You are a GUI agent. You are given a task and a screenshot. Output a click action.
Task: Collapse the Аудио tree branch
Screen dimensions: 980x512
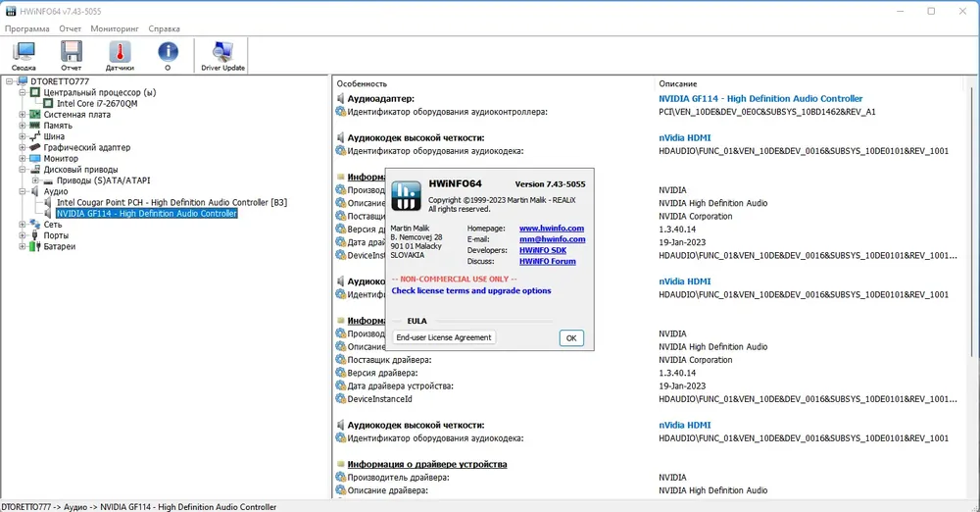tap(22, 191)
